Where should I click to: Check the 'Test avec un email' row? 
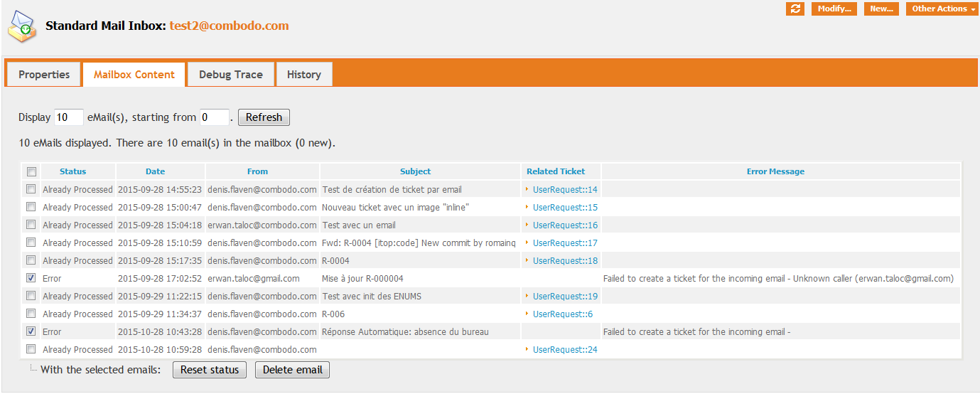click(31, 225)
